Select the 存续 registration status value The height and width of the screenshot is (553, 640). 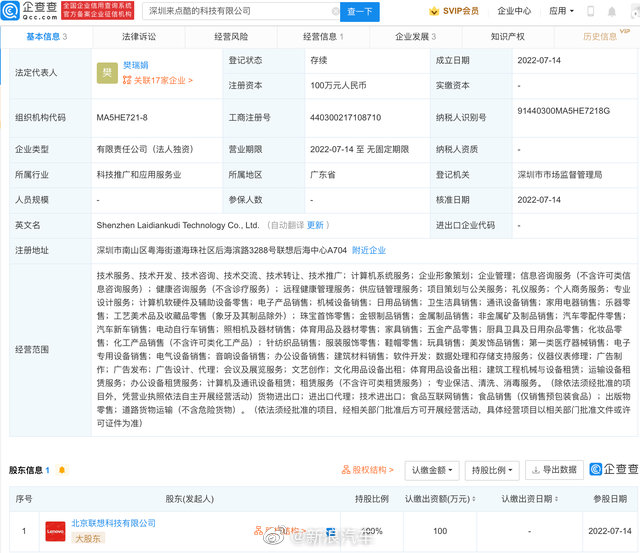[x=318, y=60]
